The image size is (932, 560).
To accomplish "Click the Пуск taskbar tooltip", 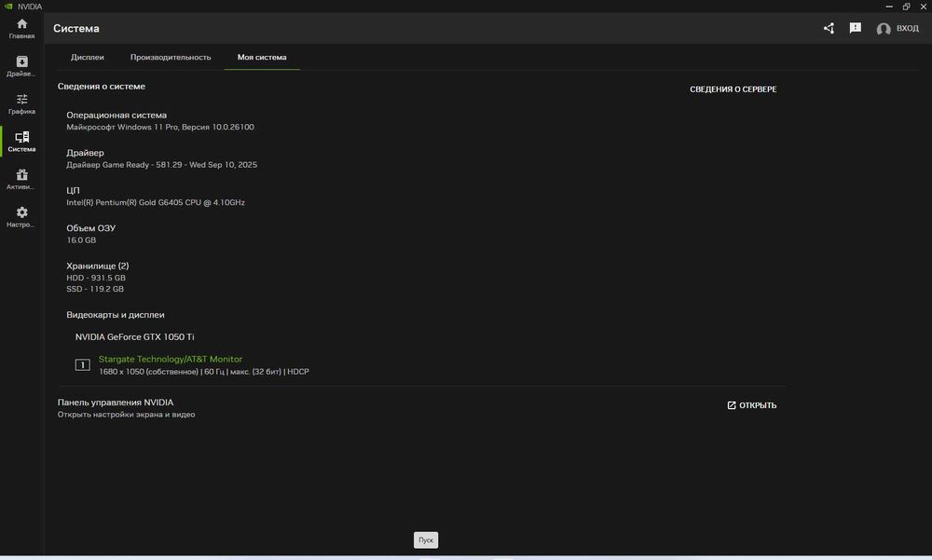I will point(426,540).
